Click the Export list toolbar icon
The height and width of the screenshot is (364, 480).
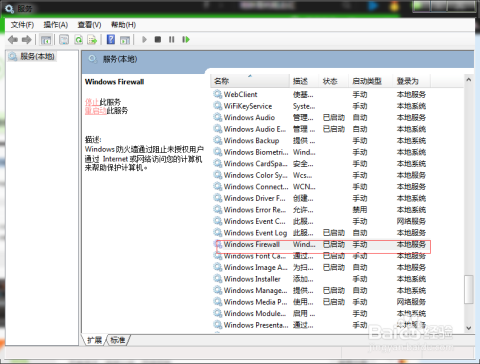[x=92, y=40]
